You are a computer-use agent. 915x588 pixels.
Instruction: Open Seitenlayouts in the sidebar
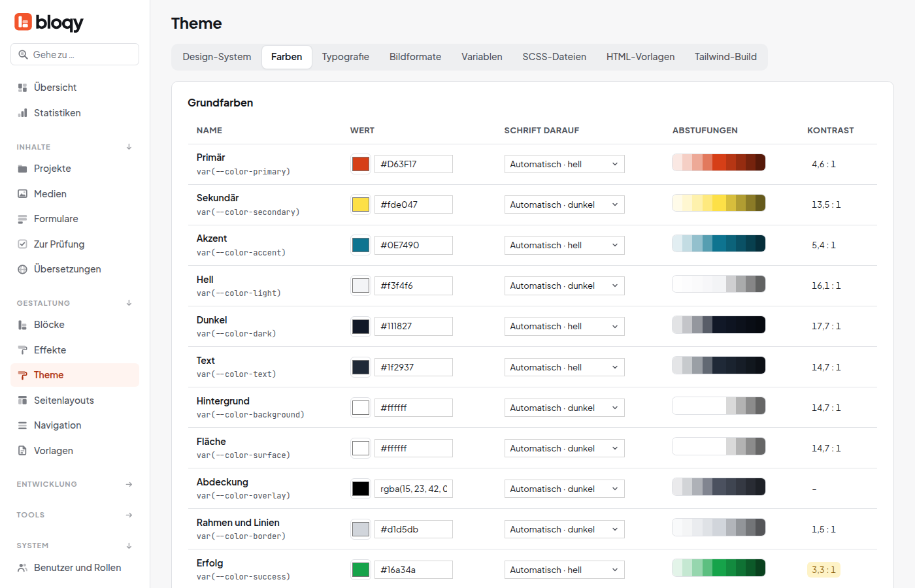coord(75,400)
